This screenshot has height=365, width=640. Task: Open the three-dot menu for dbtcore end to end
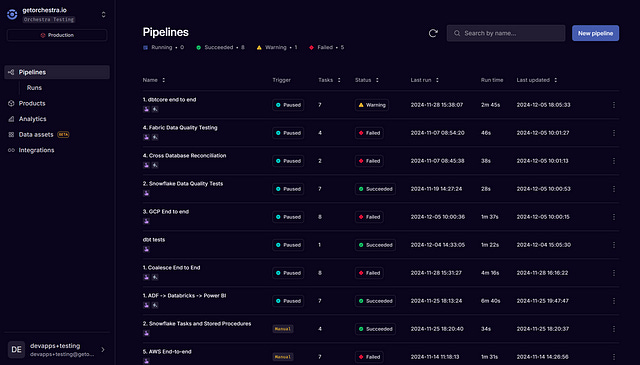coord(613,105)
